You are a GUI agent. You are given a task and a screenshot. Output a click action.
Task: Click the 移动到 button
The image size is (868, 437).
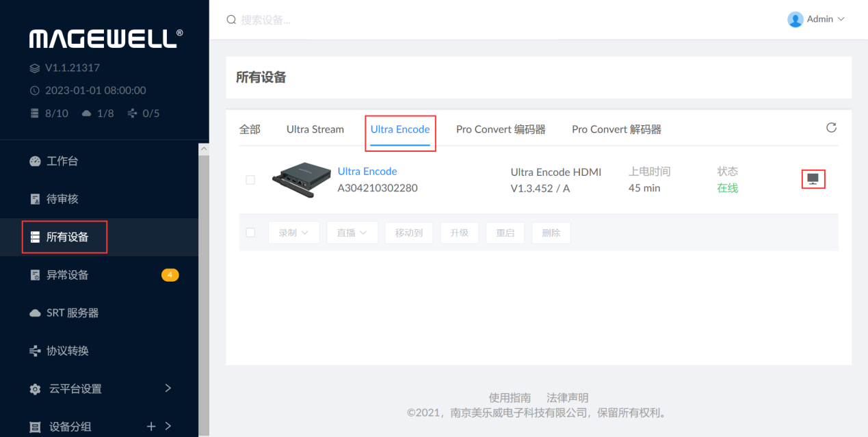409,233
